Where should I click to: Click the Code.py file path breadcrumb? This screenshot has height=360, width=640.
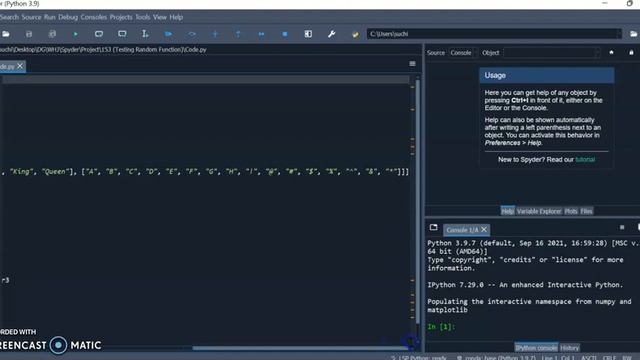coord(103,49)
